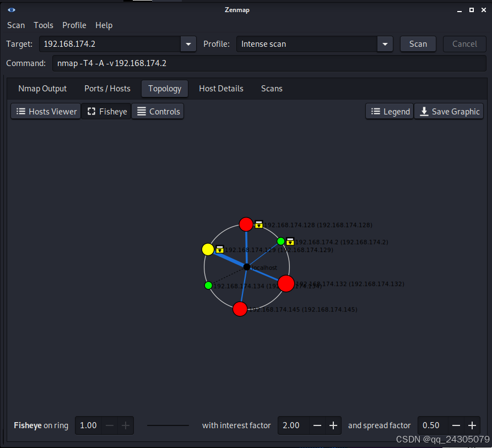Select the green 192.168.174.134 host node
Viewport: 492px width, 448px height.
(208, 285)
